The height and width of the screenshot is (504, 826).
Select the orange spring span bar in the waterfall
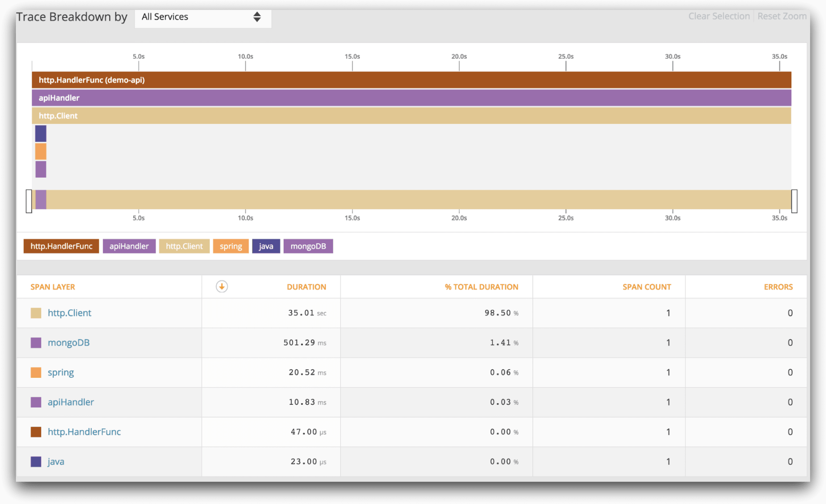click(x=40, y=151)
